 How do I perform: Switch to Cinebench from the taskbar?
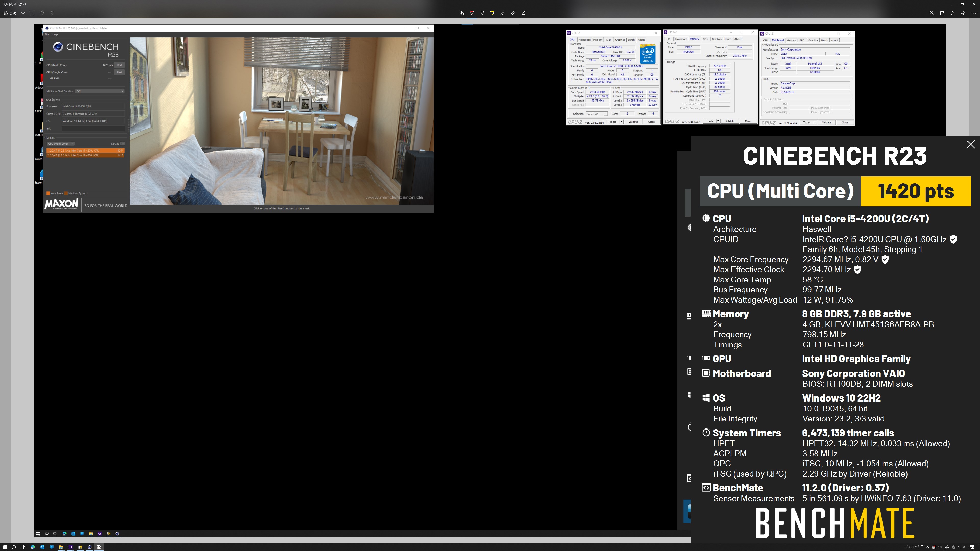point(89,547)
